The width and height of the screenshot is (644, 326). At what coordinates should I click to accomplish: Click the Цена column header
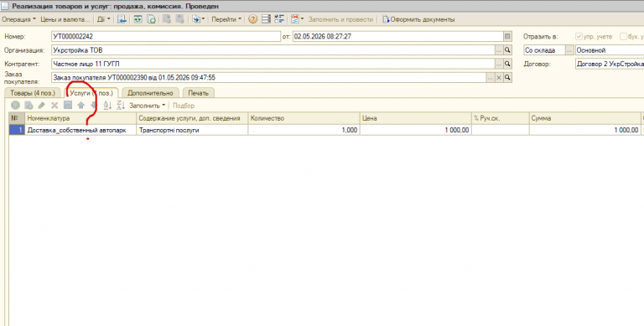[x=416, y=118]
